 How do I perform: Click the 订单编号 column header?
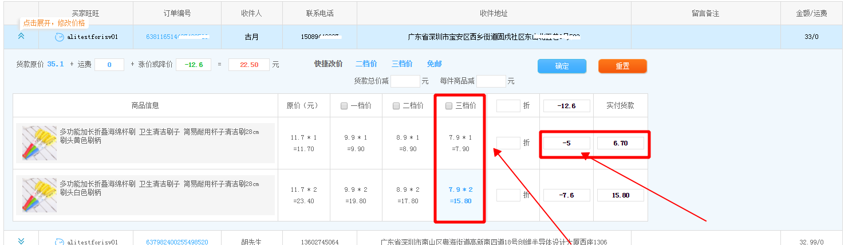177,13
